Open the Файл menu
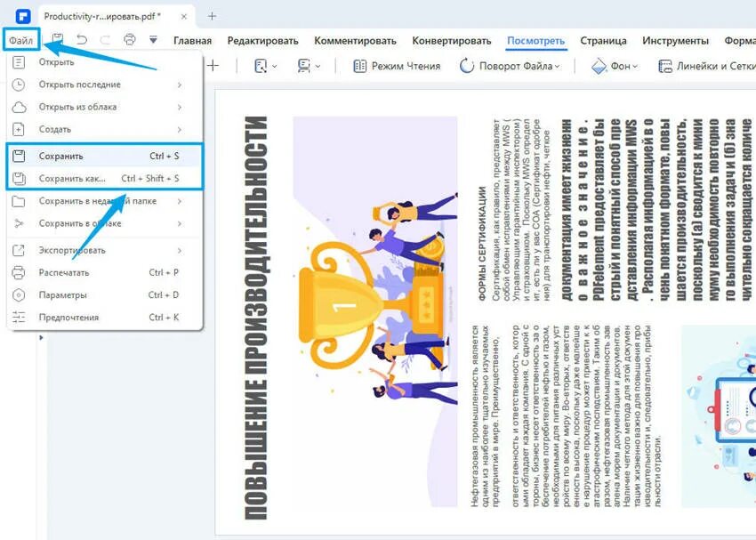The image size is (756, 540). tap(21, 41)
